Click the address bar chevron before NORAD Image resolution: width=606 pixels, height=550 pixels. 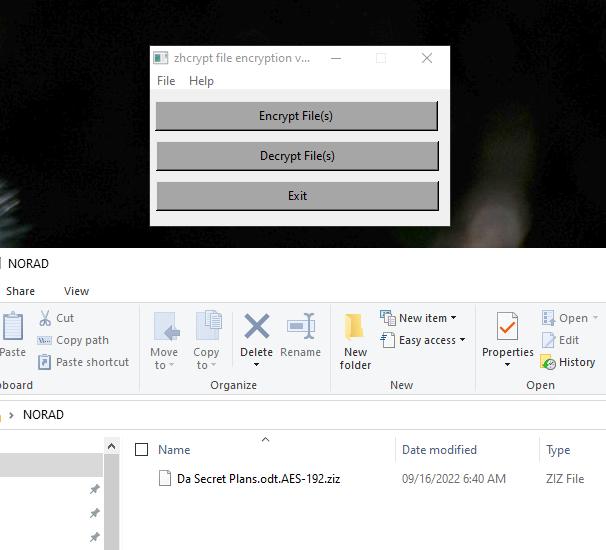pyautogui.click(x=11, y=415)
